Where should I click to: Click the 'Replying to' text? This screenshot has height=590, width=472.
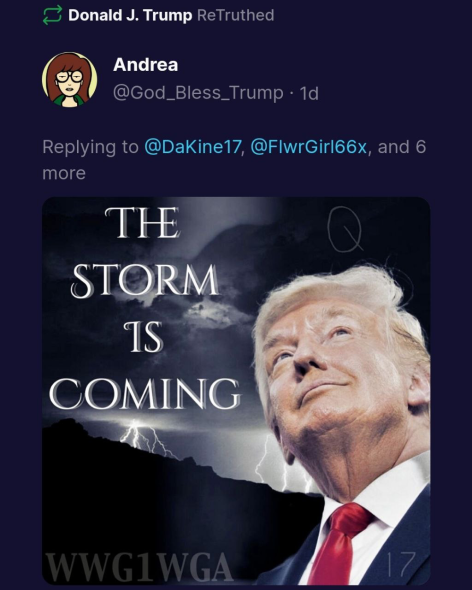90,147
